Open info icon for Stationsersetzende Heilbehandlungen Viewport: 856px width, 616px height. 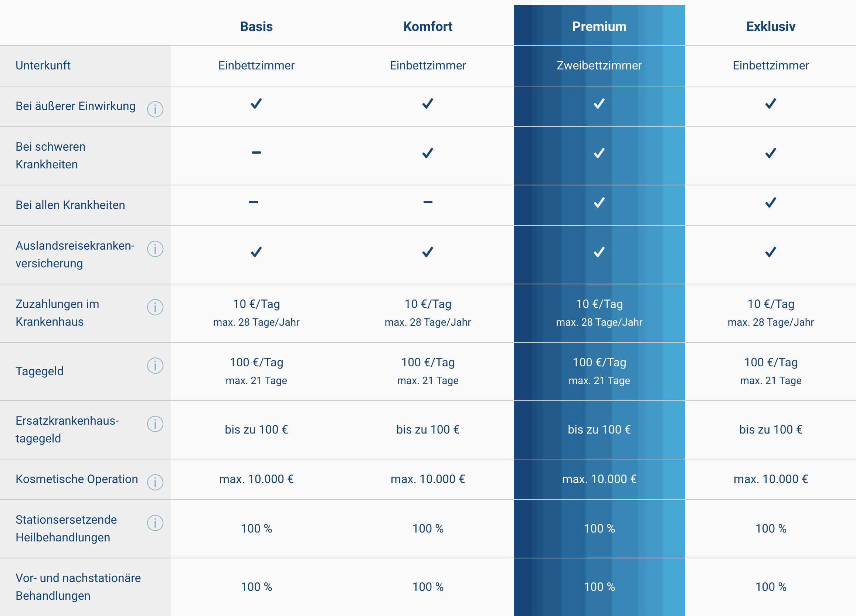[x=155, y=523]
